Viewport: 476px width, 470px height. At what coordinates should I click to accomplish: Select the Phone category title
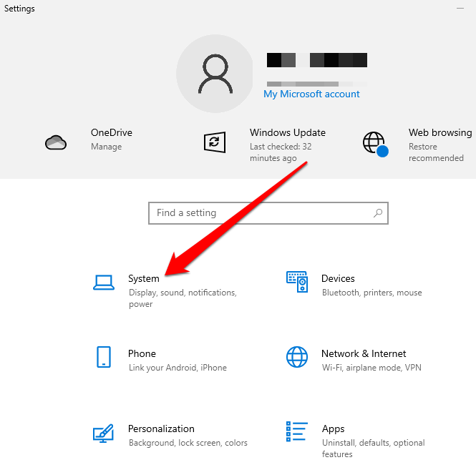pyautogui.click(x=142, y=353)
